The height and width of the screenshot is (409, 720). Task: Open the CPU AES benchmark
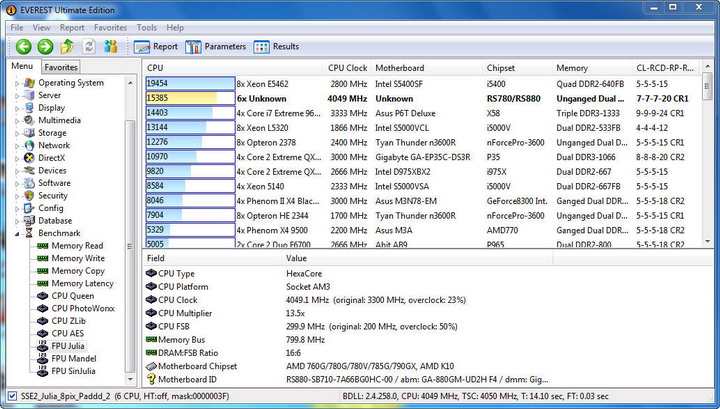[x=68, y=333]
